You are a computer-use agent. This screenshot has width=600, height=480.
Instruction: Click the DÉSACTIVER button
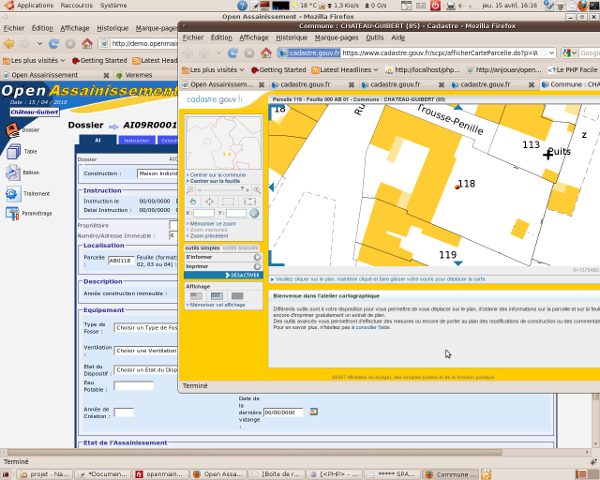(224, 275)
